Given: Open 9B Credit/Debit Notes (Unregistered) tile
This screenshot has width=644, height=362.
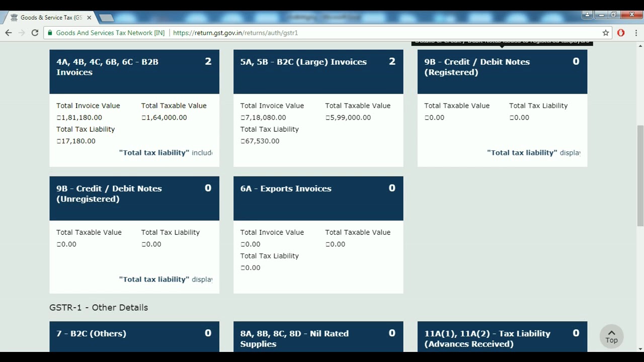Looking at the screenshot, I should 134,198.
